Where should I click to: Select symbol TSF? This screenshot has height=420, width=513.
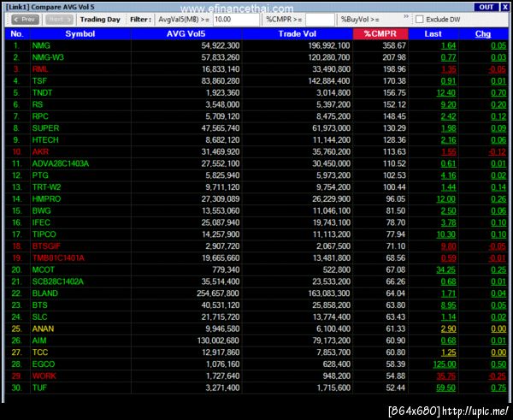(x=39, y=81)
